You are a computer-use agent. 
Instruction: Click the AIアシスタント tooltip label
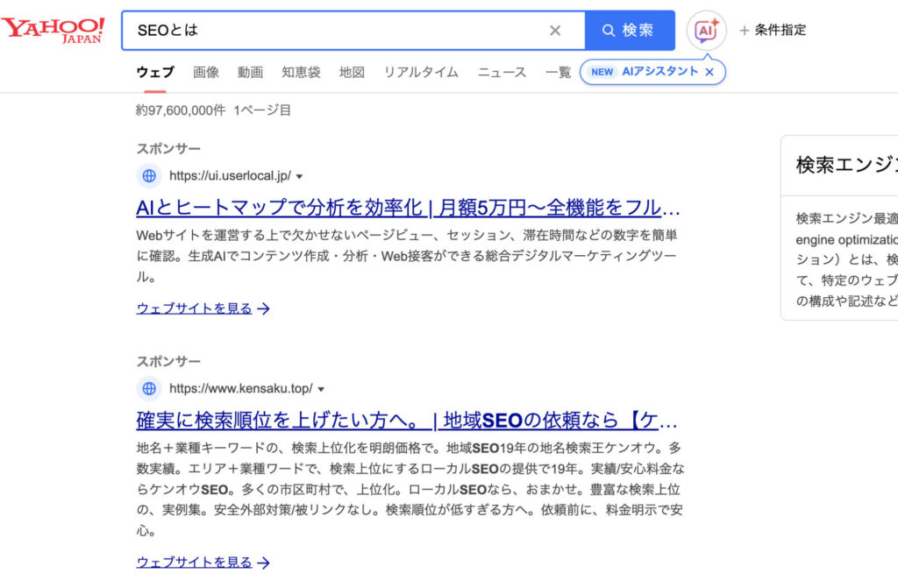pyautogui.click(x=659, y=72)
